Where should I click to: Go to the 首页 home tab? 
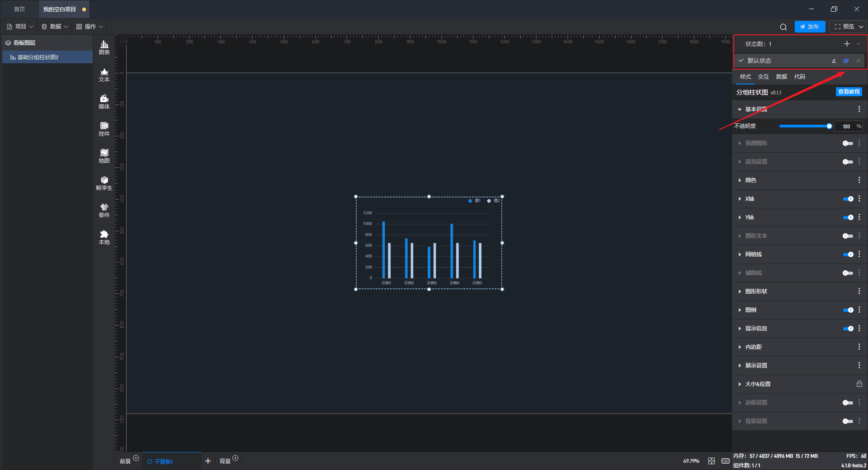coord(19,9)
